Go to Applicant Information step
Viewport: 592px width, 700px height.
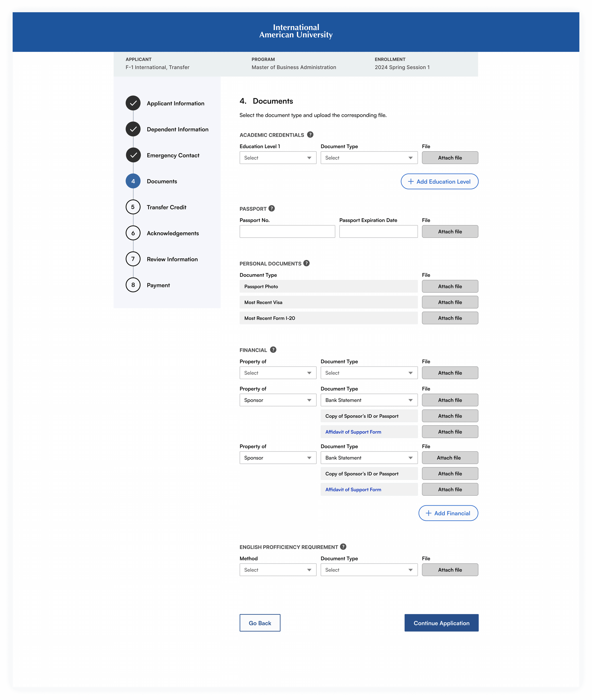(176, 103)
